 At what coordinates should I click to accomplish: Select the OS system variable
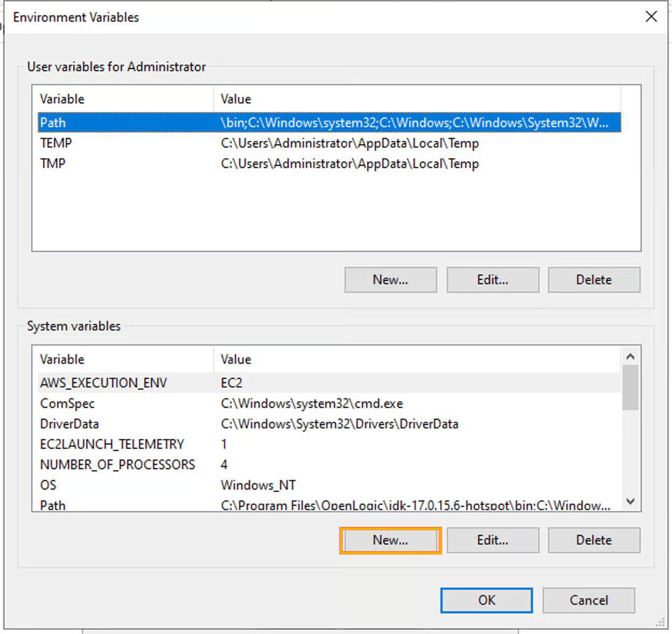coord(48,485)
